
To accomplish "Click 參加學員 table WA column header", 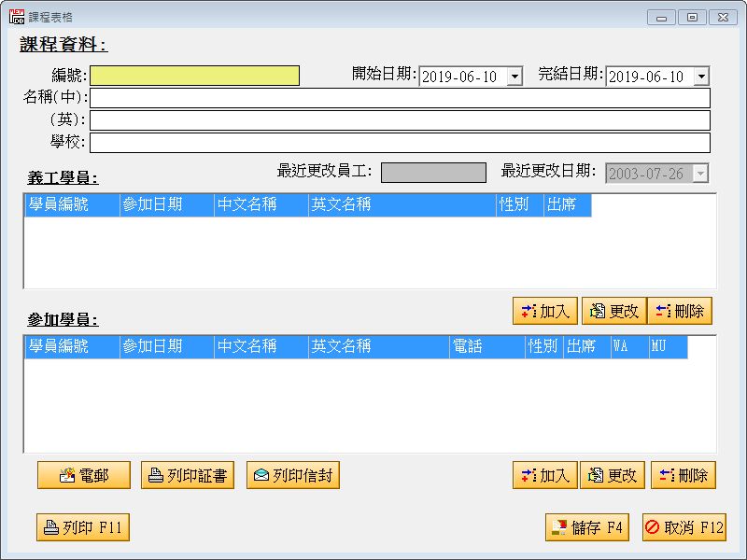I will [629, 346].
